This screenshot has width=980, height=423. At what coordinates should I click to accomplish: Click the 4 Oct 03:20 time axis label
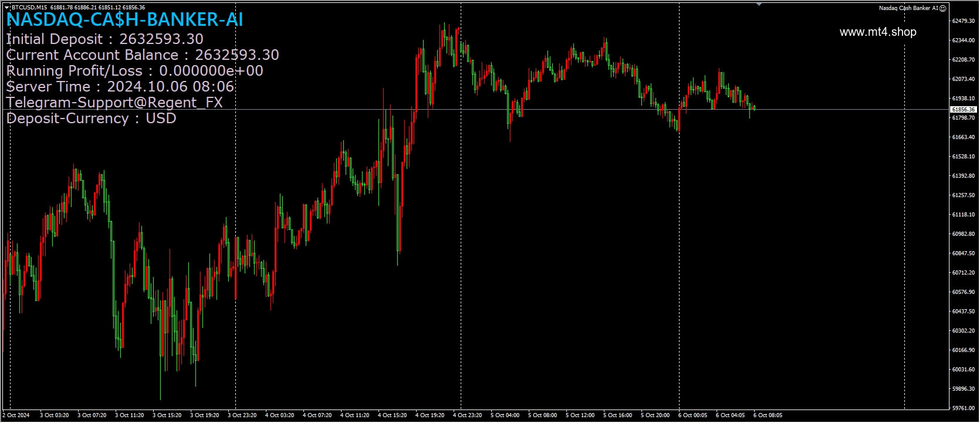(x=279, y=415)
